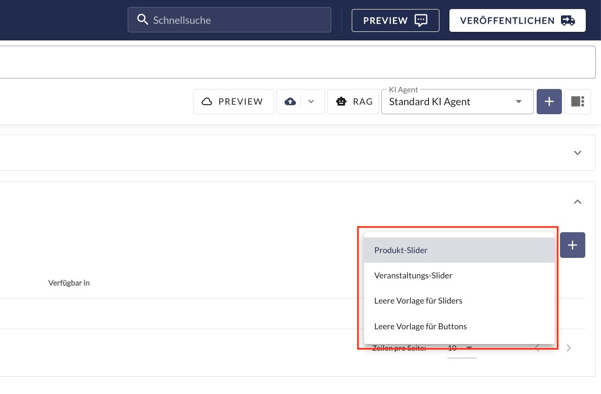601x394 pixels.
Task: Choose Leere Vorlage für Buttons
Action: click(459, 327)
